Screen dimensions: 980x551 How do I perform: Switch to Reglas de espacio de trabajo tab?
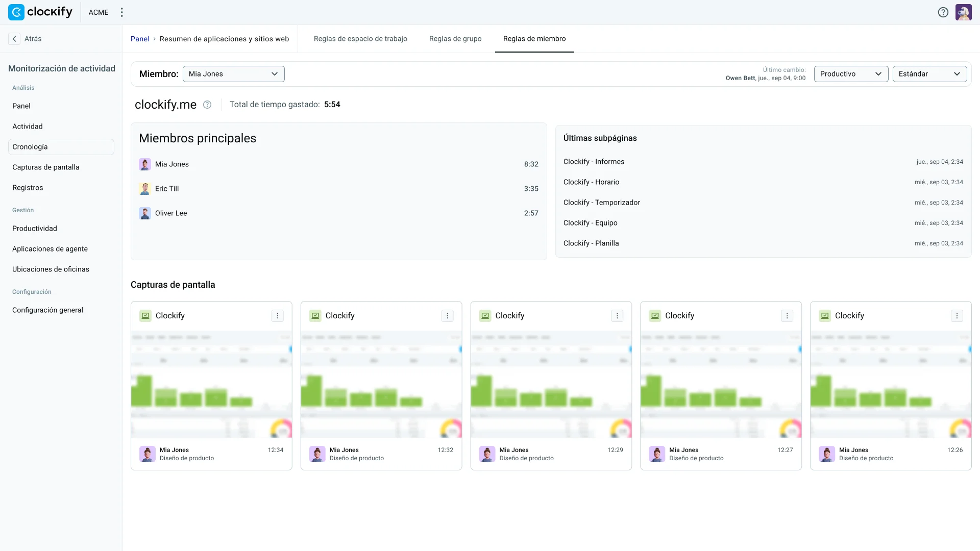[360, 39]
